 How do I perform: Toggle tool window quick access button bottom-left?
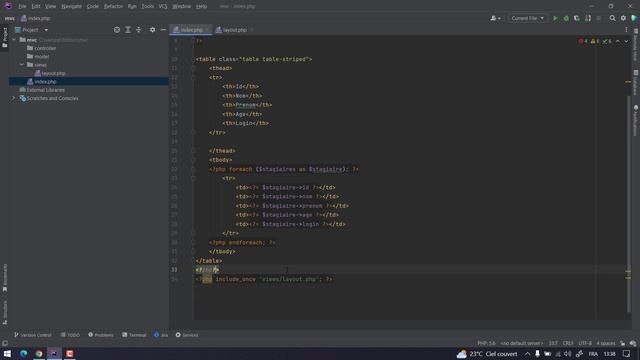[x=4, y=343]
